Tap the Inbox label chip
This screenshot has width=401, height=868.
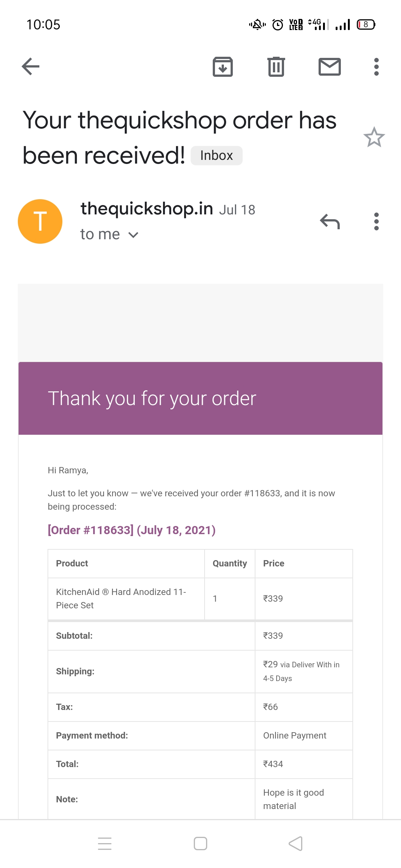tap(216, 155)
